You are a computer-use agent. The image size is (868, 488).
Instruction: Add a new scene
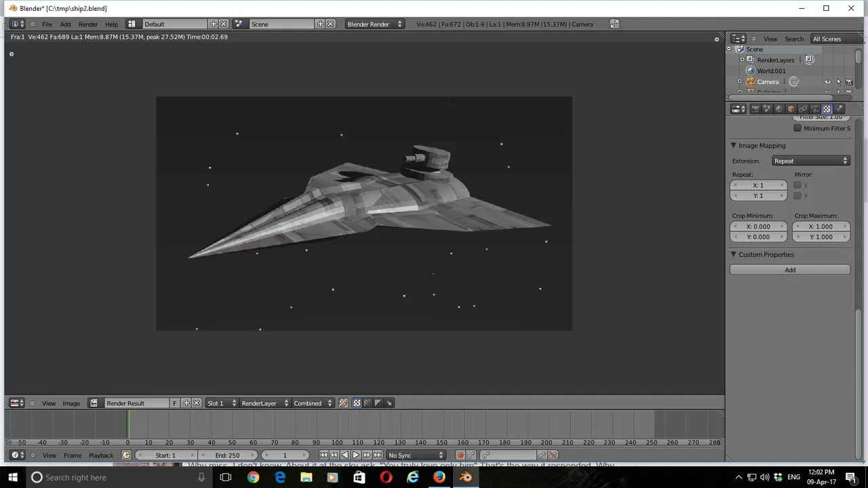pyautogui.click(x=320, y=24)
